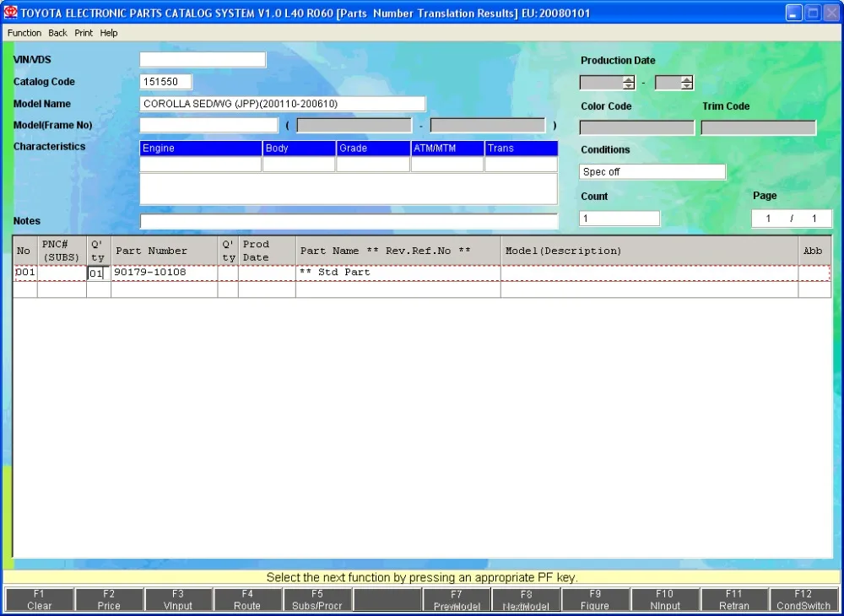Open F5 Subs/Procr function
This screenshot has width=844, height=616.
pyautogui.click(x=316, y=600)
